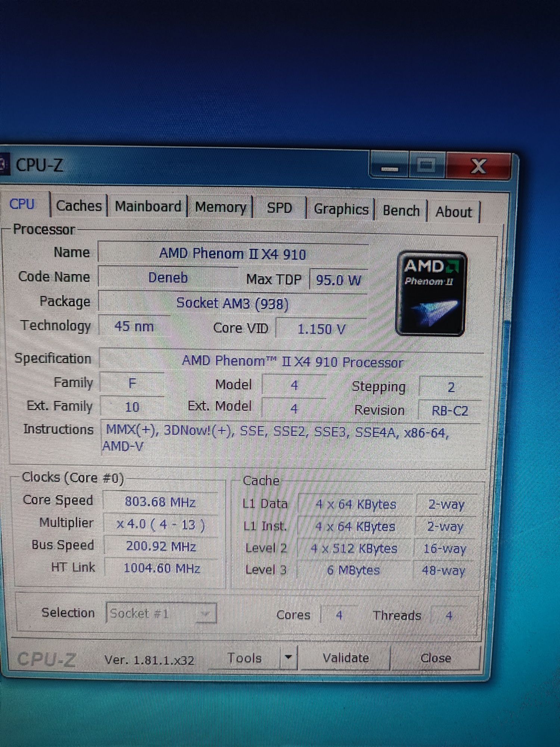Click the L1 Inst. size 4 x 64 KBytes
The image size is (560, 747).
point(355,526)
